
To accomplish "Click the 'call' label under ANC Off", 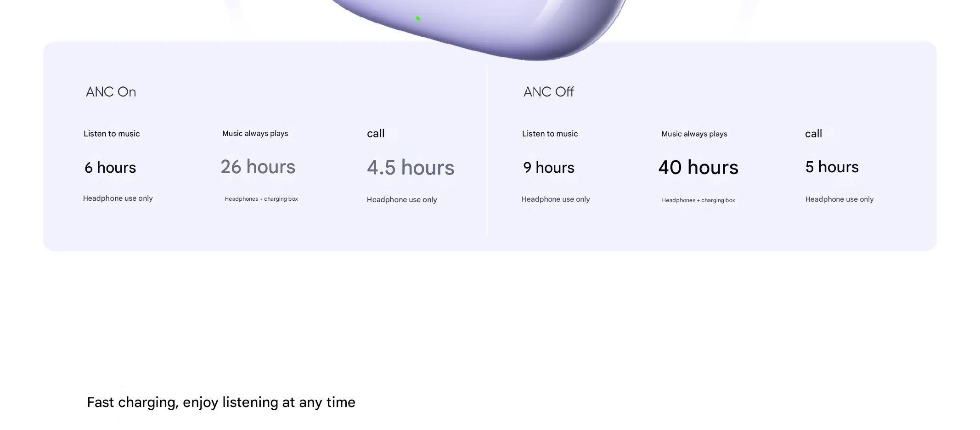I will (x=813, y=134).
